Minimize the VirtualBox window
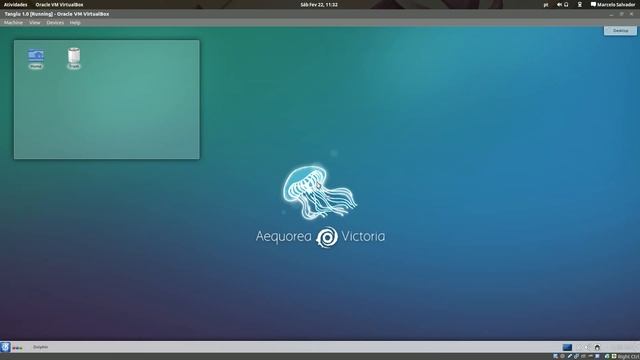Viewport: 640px width, 360px height. pos(611,14)
